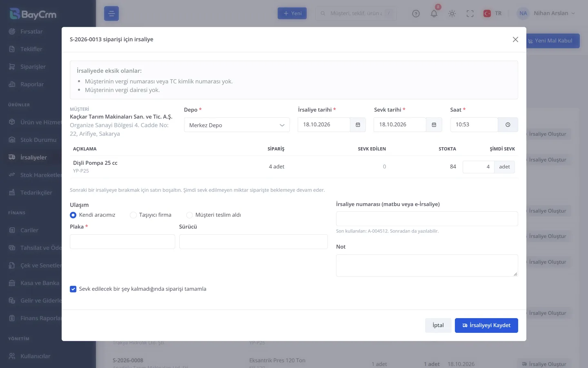Focus the Plaka input field
This screenshot has height=368, width=588.
(122, 242)
